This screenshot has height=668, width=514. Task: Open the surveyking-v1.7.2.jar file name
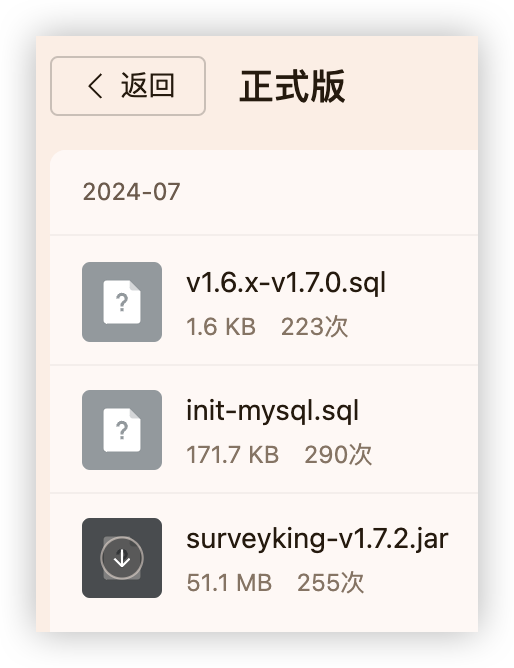317,538
